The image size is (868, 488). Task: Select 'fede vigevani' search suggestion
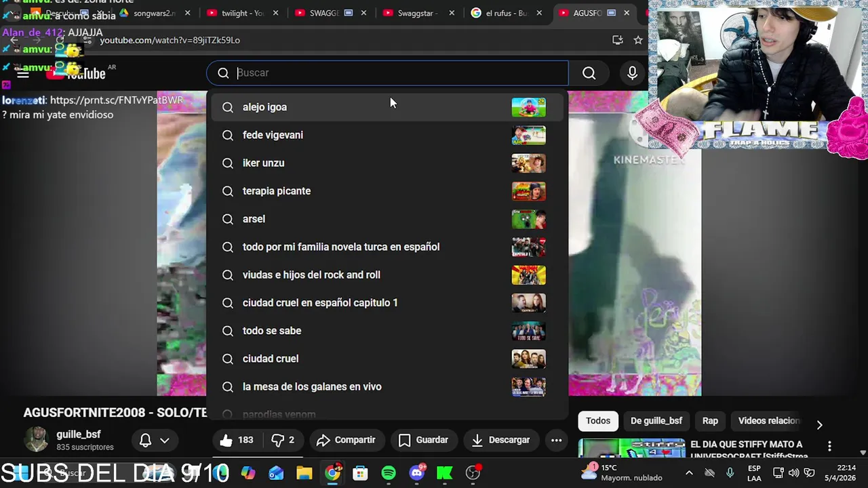tap(387, 135)
